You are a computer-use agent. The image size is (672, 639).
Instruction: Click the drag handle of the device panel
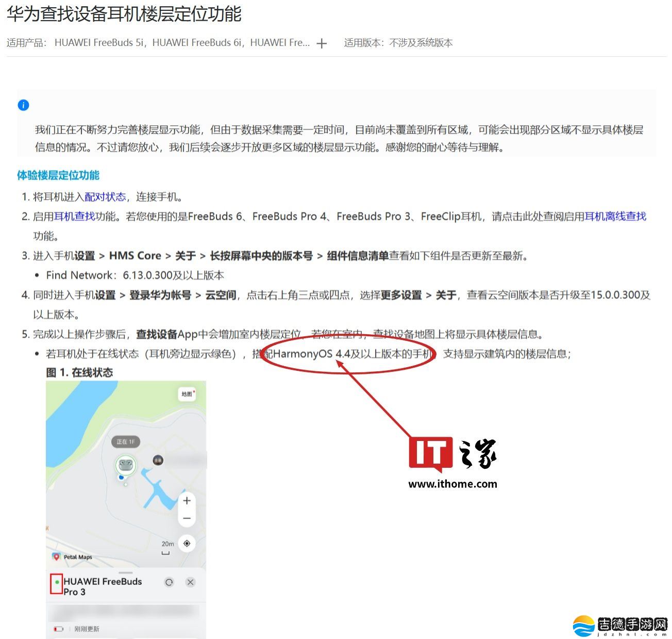[126, 572]
